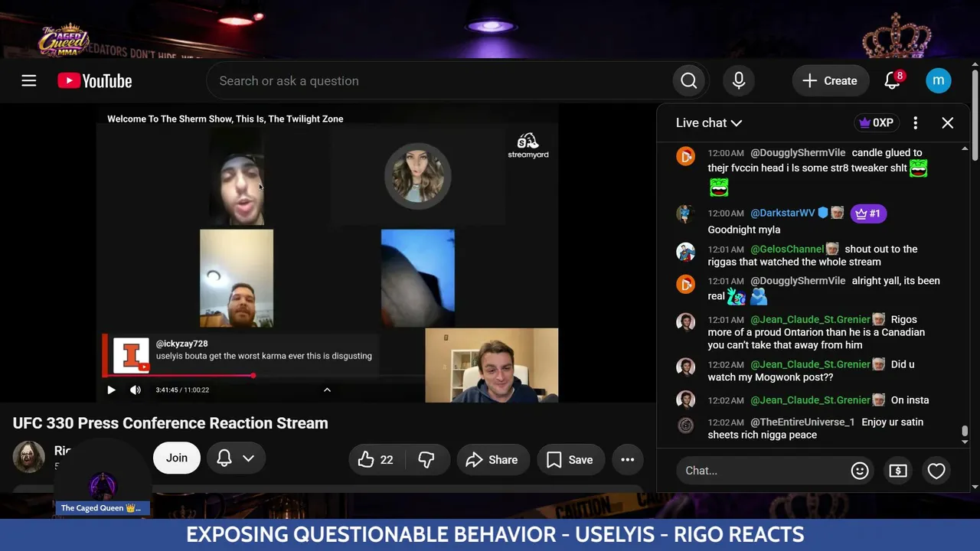Click the #1 crown badge by DarkstarWV
Screen dimensions: 980x551
pos(867,214)
